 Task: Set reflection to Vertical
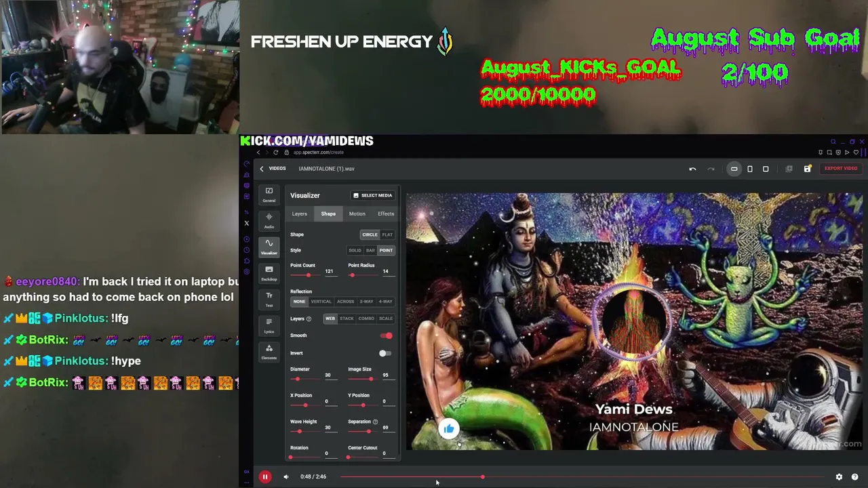click(321, 302)
